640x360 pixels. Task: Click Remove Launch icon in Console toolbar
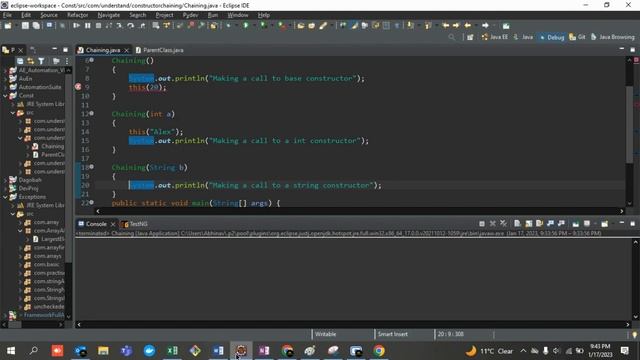point(493,224)
